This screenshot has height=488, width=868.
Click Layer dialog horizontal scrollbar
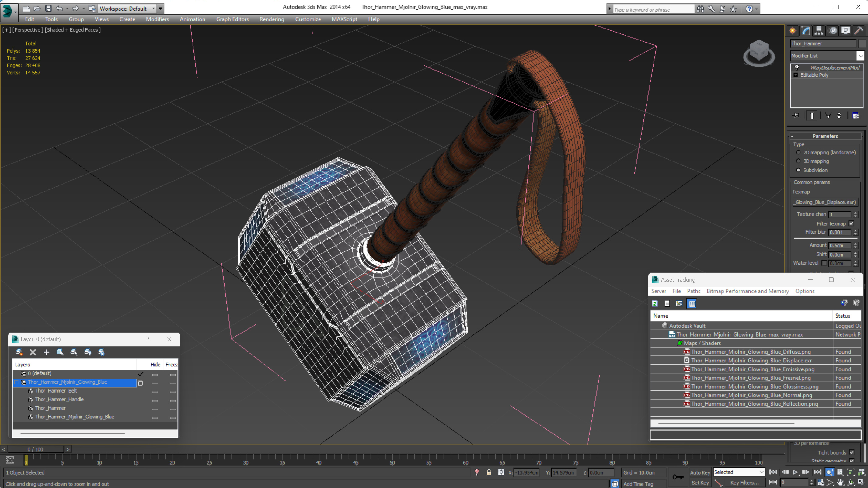pyautogui.click(x=72, y=433)
